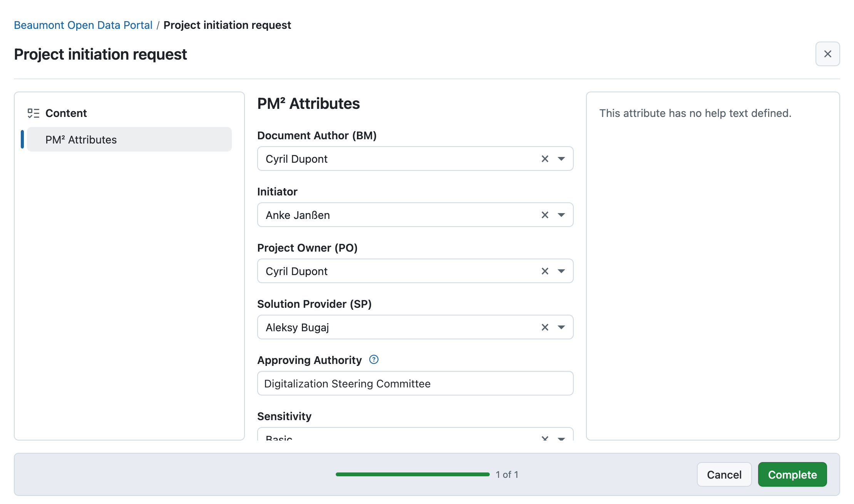Click the Cancel button
The image size is (854, 504).
(724, 474)
